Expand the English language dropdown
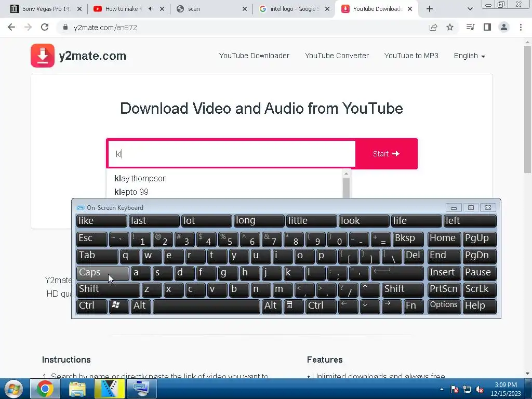 (x=469, y=56)
